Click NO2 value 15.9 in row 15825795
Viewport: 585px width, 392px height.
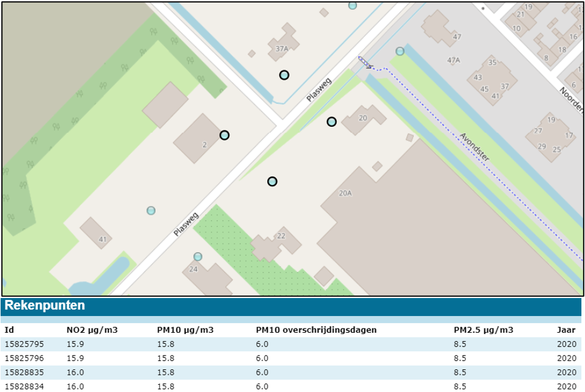(75, 344)
